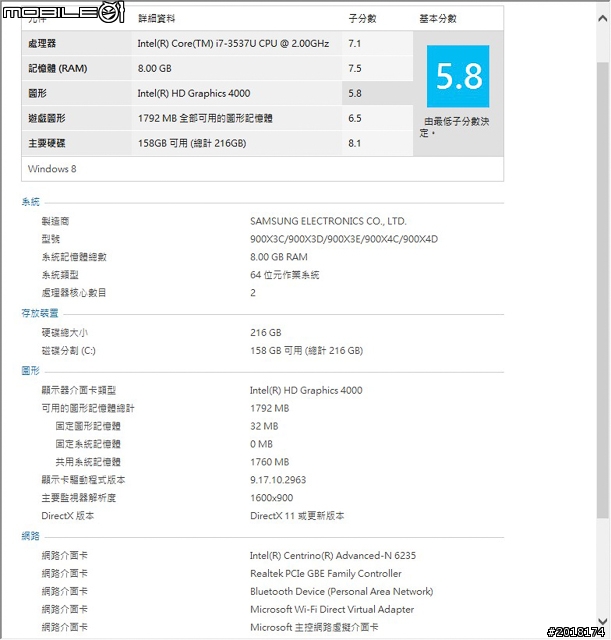The height and width of the screenshot is (640, 611).
Task: Select 'Realtek PCIe GBE Family Controller'
Action: tap(326, 574)
